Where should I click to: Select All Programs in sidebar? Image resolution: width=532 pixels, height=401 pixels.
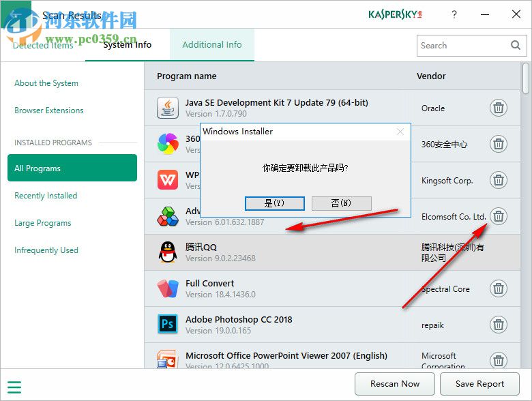[72, 168]
